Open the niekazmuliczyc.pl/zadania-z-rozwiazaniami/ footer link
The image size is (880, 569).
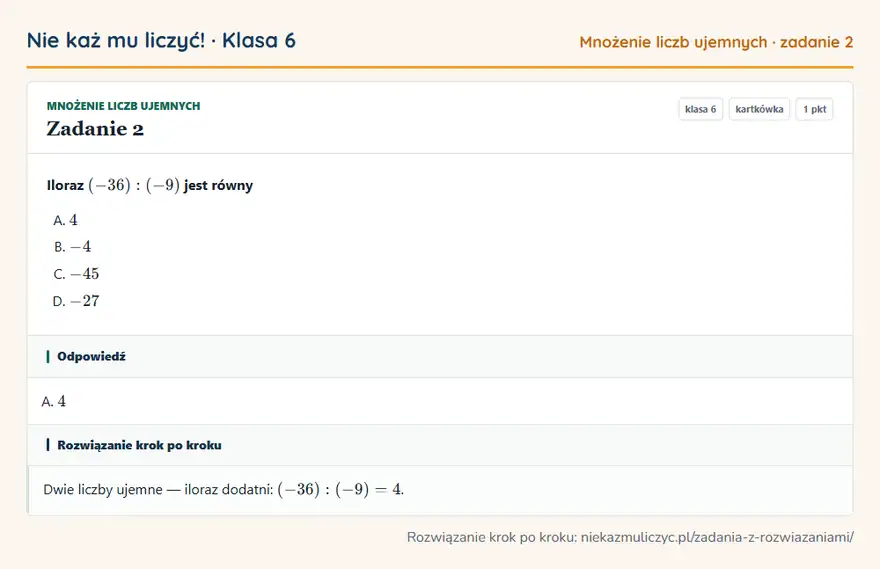(x=717, y=537)
